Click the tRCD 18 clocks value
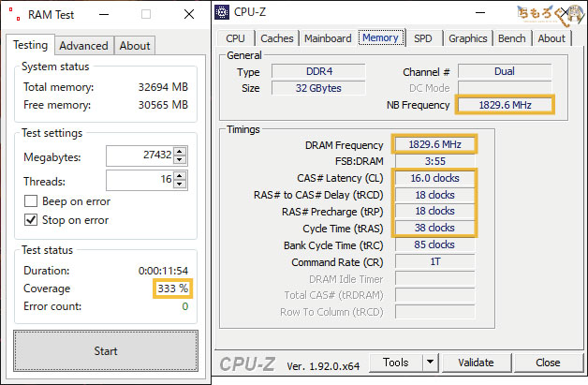588x385 pixels. (x=434, y=195)
